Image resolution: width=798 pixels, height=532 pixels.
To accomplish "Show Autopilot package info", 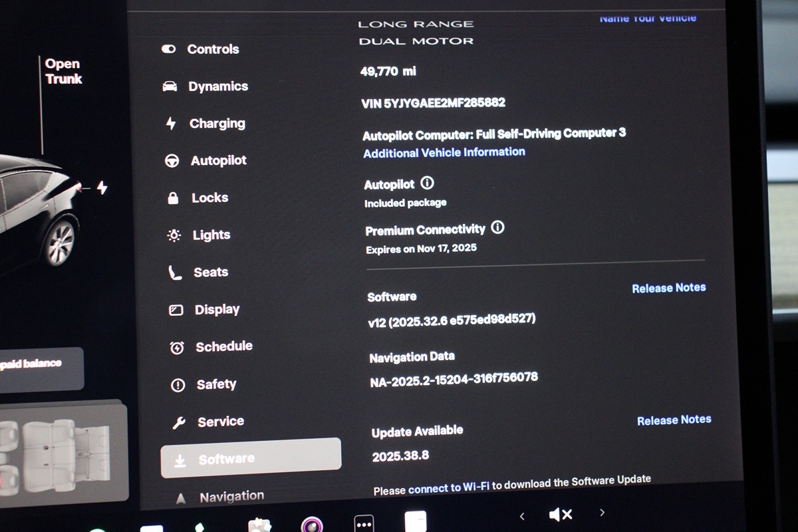I will [428, 183].
